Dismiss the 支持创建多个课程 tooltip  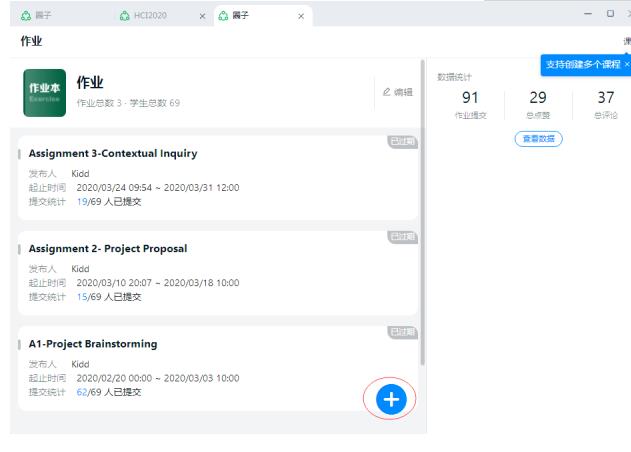coord(627,65)
